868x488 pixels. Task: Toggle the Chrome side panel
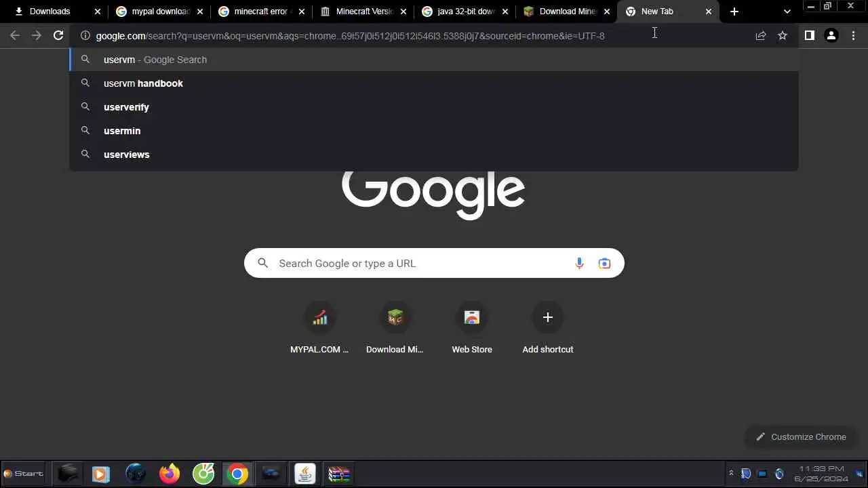809,35
